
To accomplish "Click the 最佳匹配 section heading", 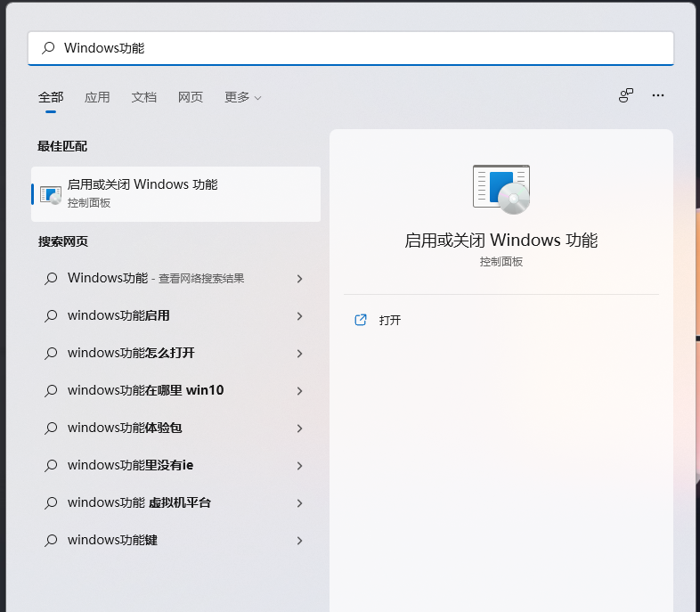I will pyautogui.click(x=62, y=146).
